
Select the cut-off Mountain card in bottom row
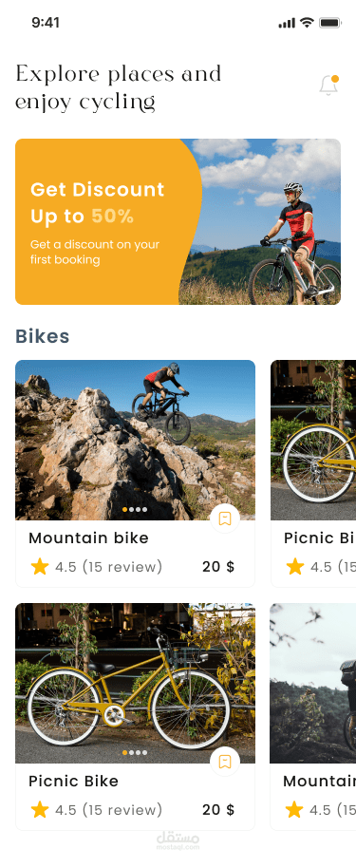313,716
